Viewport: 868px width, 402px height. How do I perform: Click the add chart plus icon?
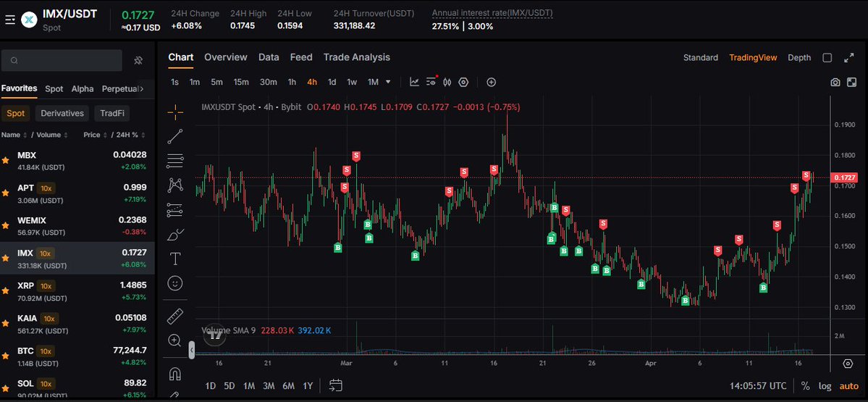click(491, 82)
